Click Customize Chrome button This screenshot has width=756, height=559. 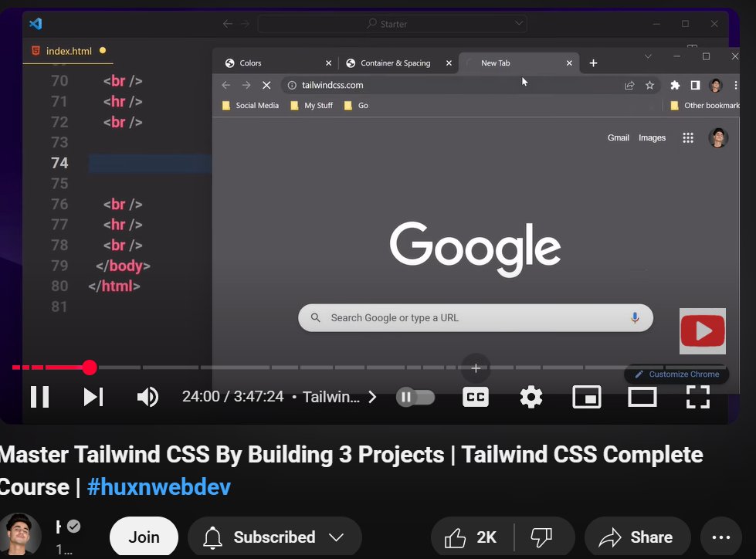(676, 374)
